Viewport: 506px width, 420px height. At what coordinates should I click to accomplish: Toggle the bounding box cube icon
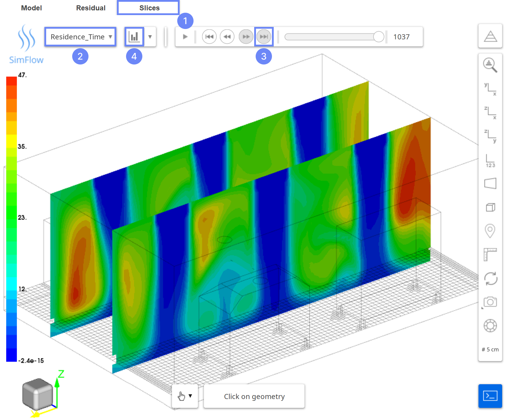(490, 207)
